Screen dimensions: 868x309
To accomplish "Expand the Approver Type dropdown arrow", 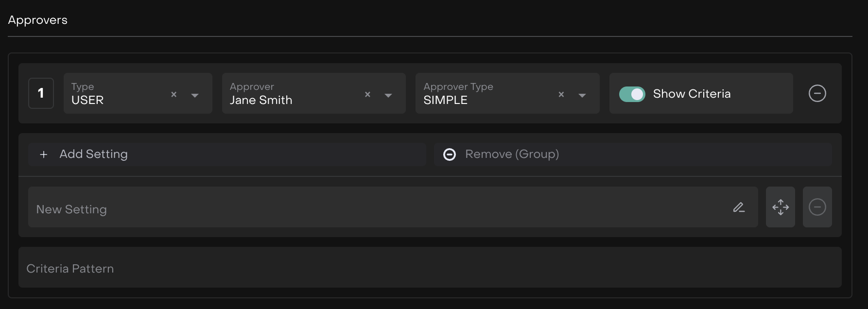I will pyautogui.click(x=582, y=95).
